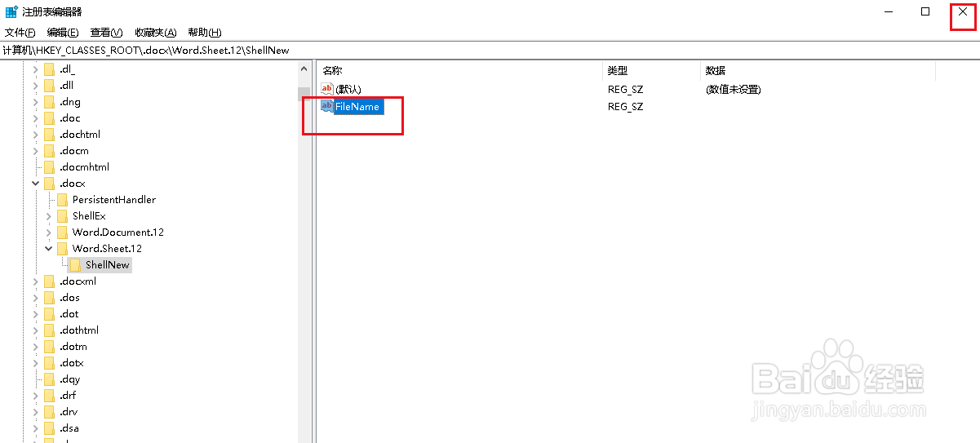
Task: Click the Registry Editor title bar icon
Action: 11,11
